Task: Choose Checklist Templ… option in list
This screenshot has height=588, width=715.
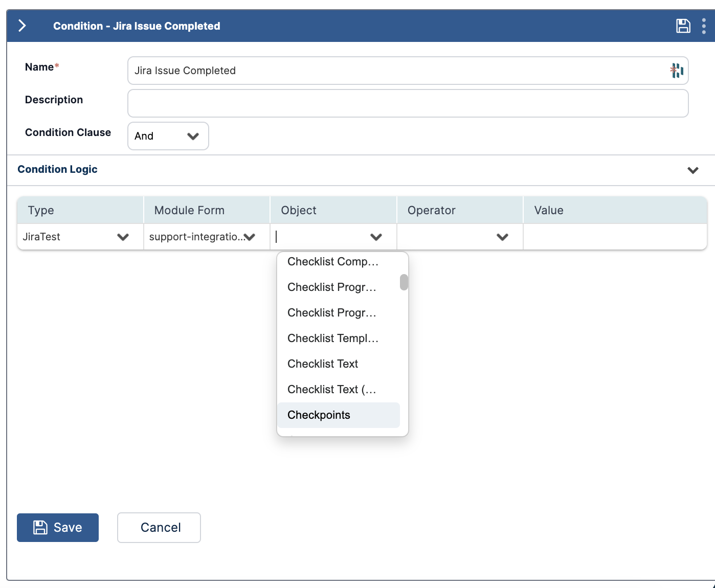Action: pyautogui.click(x=333, y=338)
